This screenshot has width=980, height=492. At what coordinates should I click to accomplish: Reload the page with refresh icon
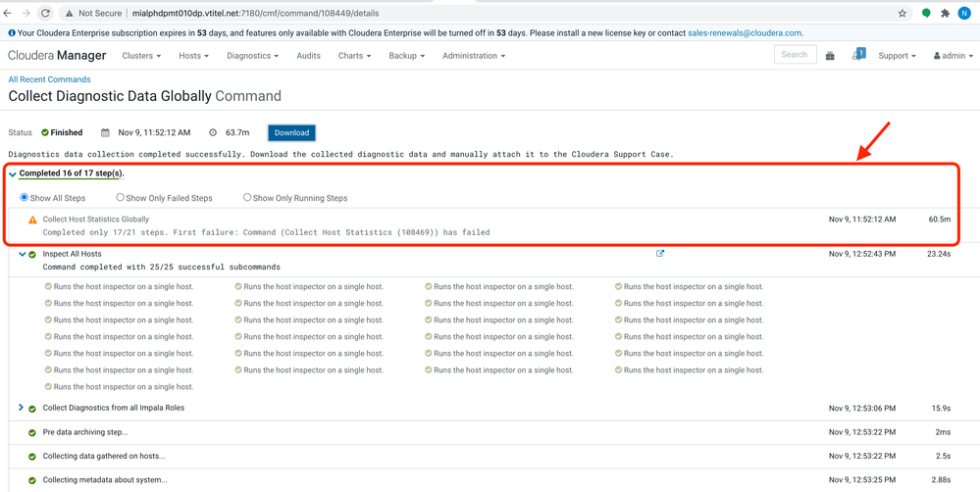45,13
